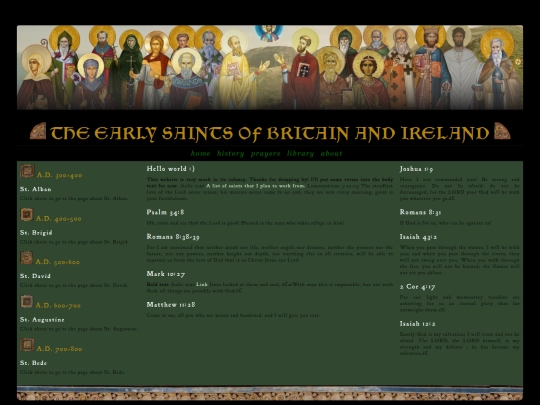Viewport: 540px width, 405px height.
Task: Select the 'Psalm 34:8' heading
Action: point(165,212)
